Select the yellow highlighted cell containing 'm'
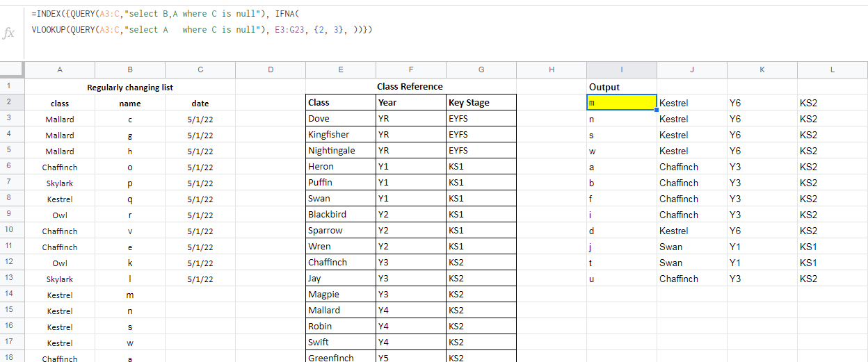The height and width of the screenshot is (362, 868). [x=622, y=102]
